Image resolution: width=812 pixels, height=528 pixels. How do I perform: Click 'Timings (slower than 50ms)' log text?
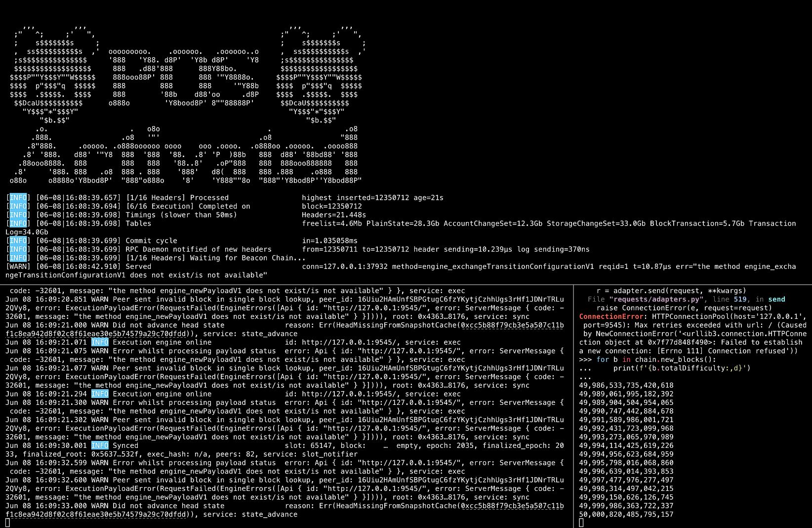click(181, 215)
